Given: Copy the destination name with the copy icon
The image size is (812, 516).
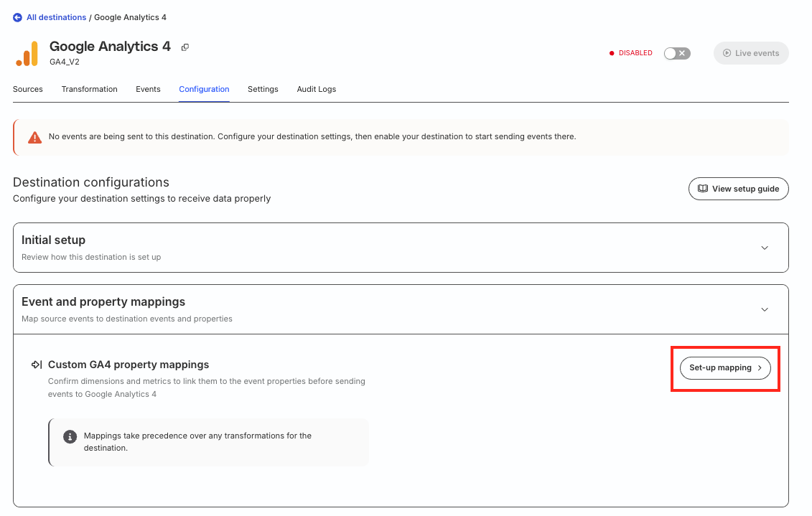Looking at the screenshot, I should tap(185, 47).
